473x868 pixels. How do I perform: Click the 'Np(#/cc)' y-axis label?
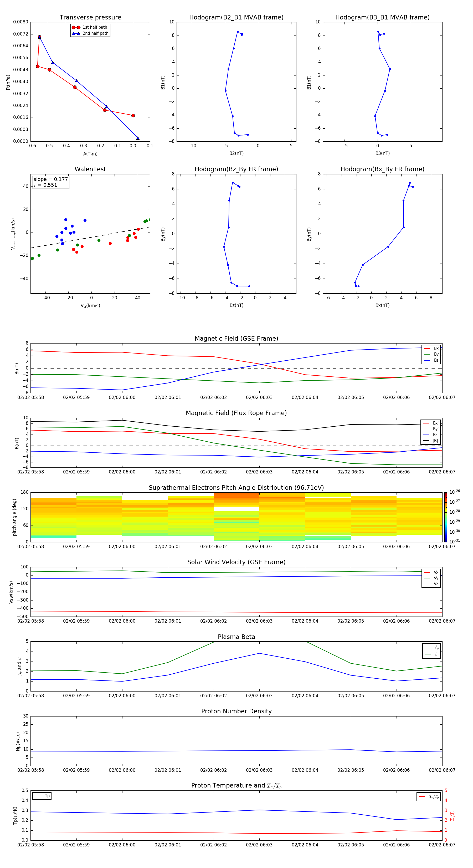(18, 741)
